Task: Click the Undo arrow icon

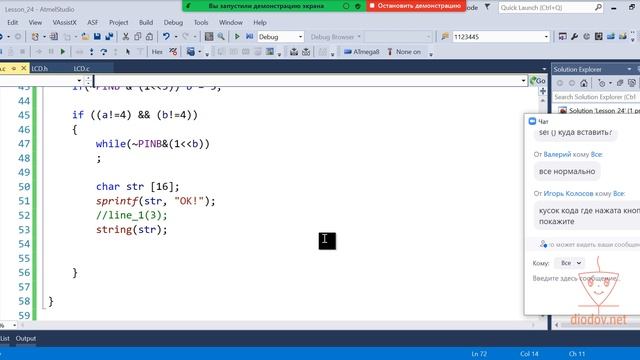Action: pyautogui.click(x=166, y=37)
